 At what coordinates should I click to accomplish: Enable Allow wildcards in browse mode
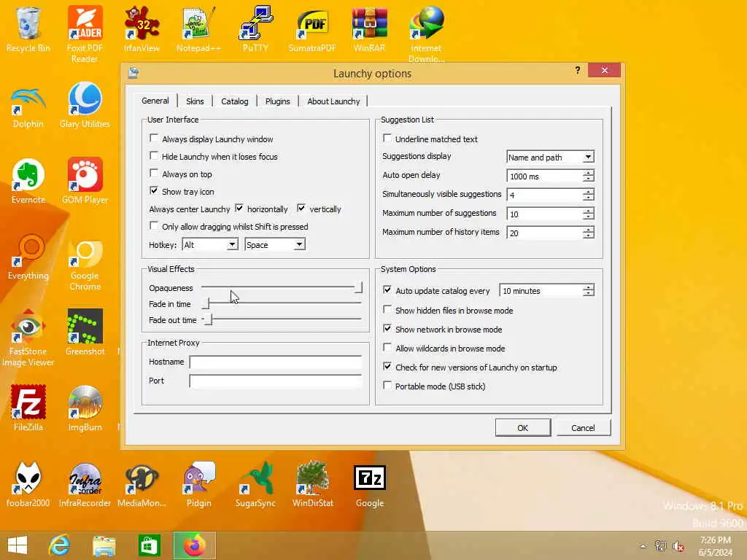point(387,348)
